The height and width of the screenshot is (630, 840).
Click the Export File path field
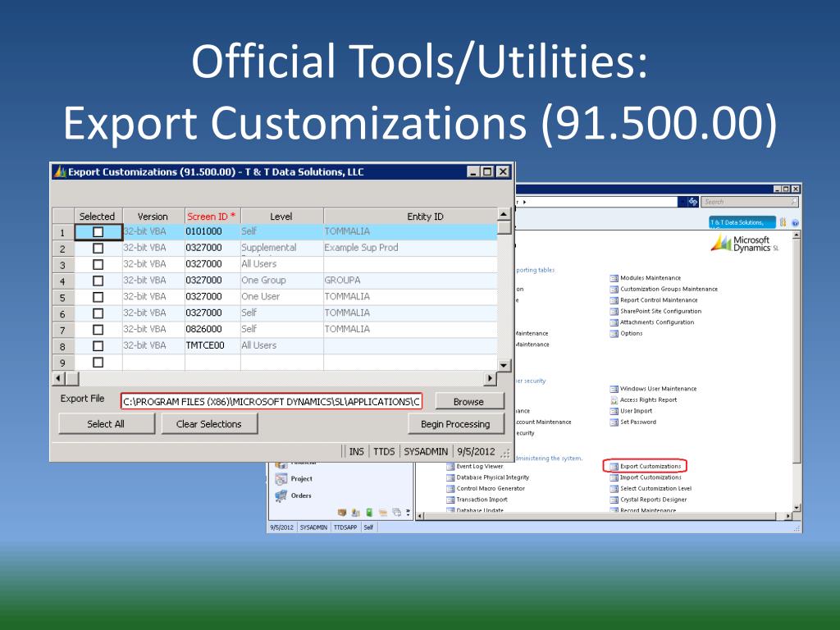coord(272,402)
